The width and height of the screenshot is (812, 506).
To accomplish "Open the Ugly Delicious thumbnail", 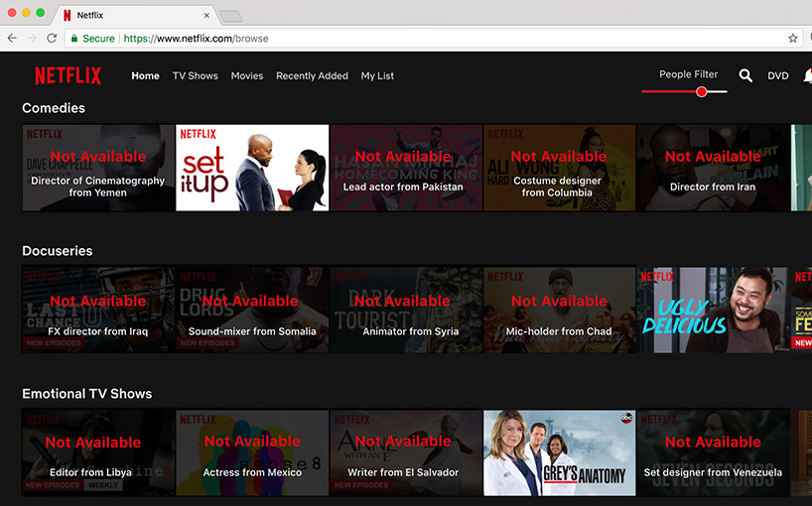I will pyautogui.click(x=713, y=310).
